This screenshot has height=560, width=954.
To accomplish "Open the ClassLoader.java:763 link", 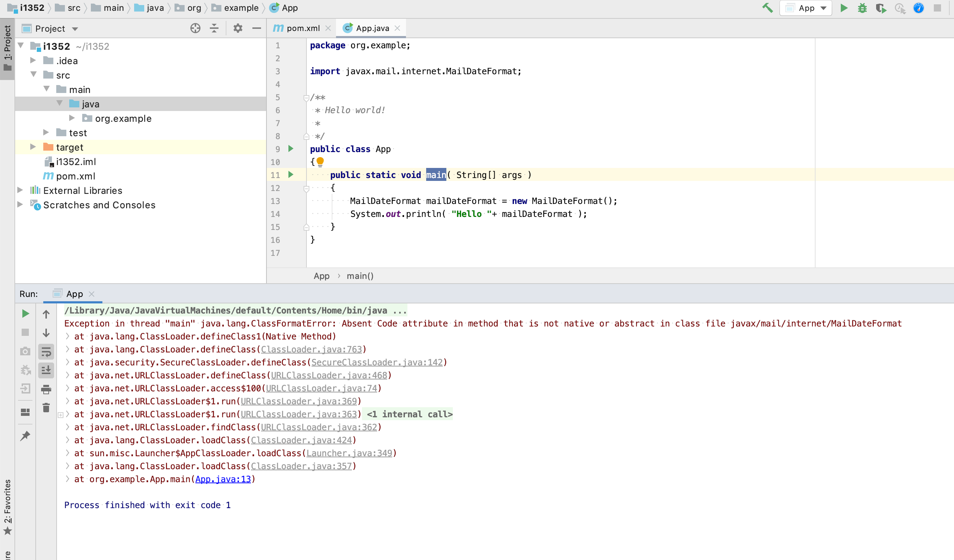I will [x=311, y=350].
